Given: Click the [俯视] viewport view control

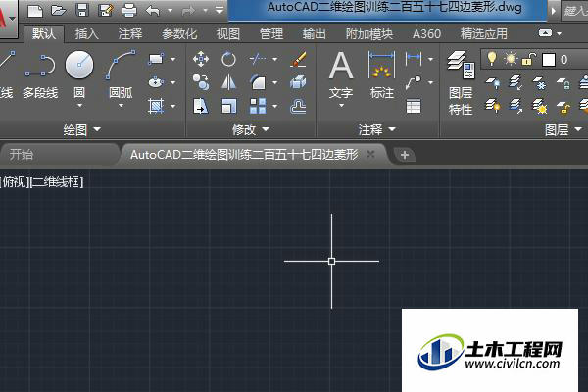Looking at the screenshot, I should click(x=15, y=182).
